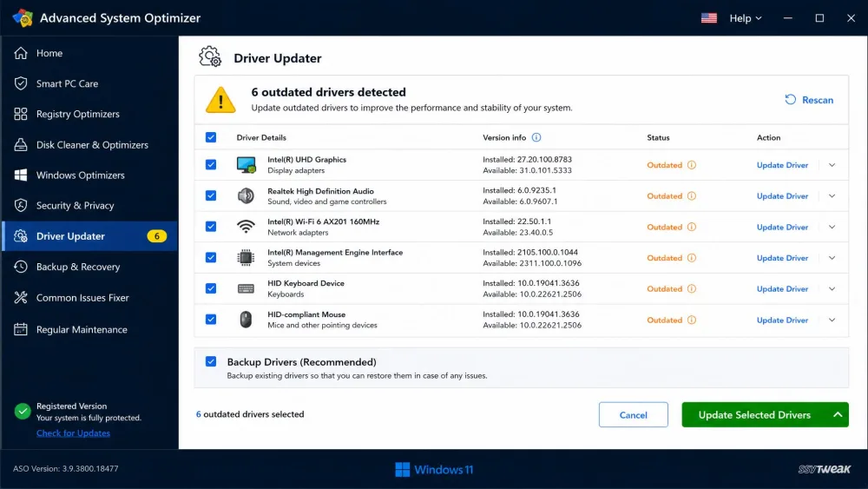This screenshot has width=868, height=489.
Task: Click info icon beside HID Mouse Outdated status
Action: [x=692, y=320]
